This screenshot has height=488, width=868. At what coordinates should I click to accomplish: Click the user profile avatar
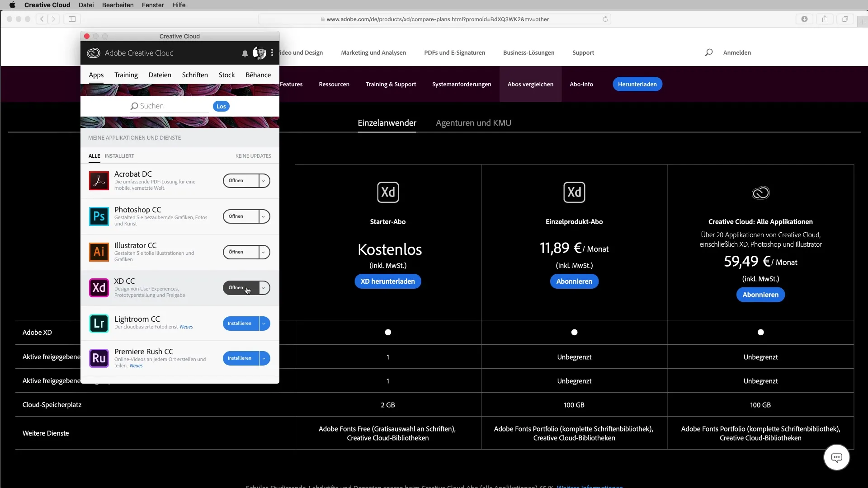pyautogui.click(x=259, y=53)
